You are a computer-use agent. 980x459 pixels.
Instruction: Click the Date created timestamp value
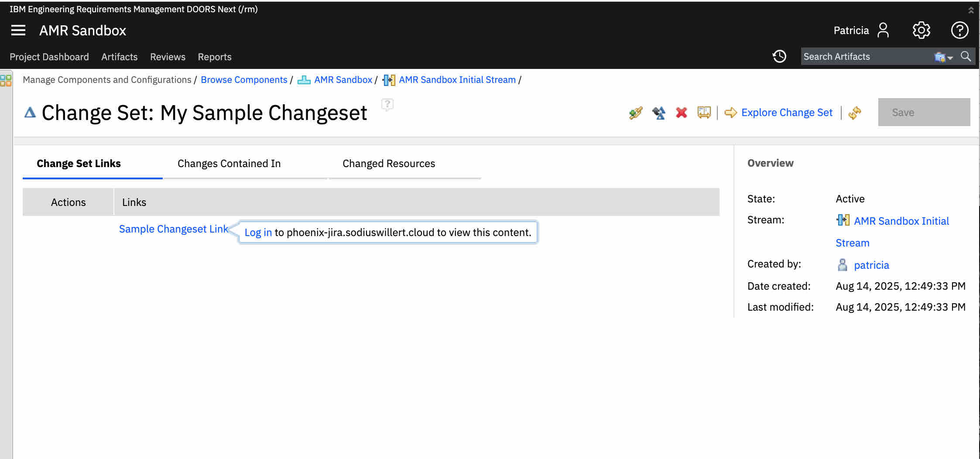click(x=901, y=286)
